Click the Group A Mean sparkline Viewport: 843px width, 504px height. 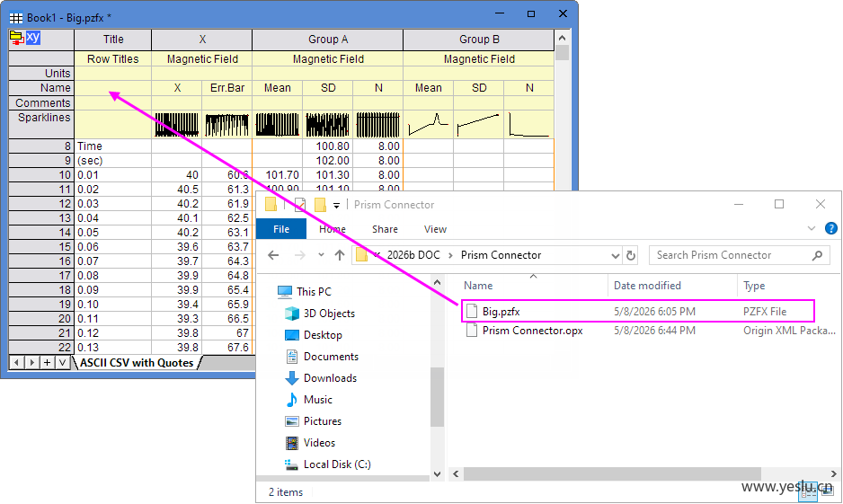coord(278,124)
